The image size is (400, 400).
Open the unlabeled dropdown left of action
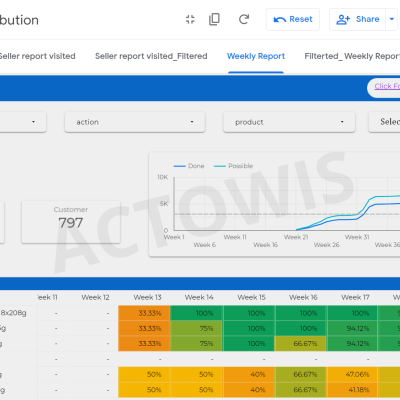(x=23, y=122)
